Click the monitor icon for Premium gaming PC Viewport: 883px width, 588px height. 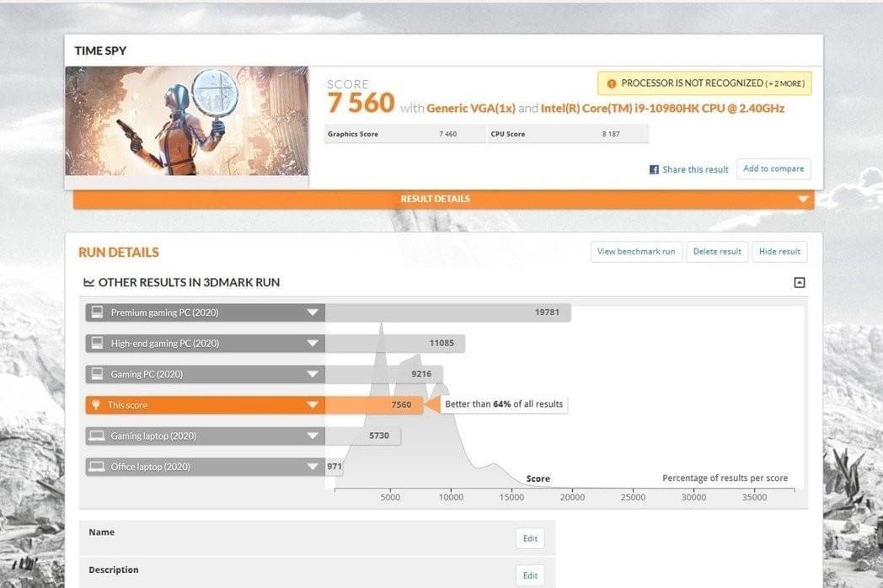(97, 312)
